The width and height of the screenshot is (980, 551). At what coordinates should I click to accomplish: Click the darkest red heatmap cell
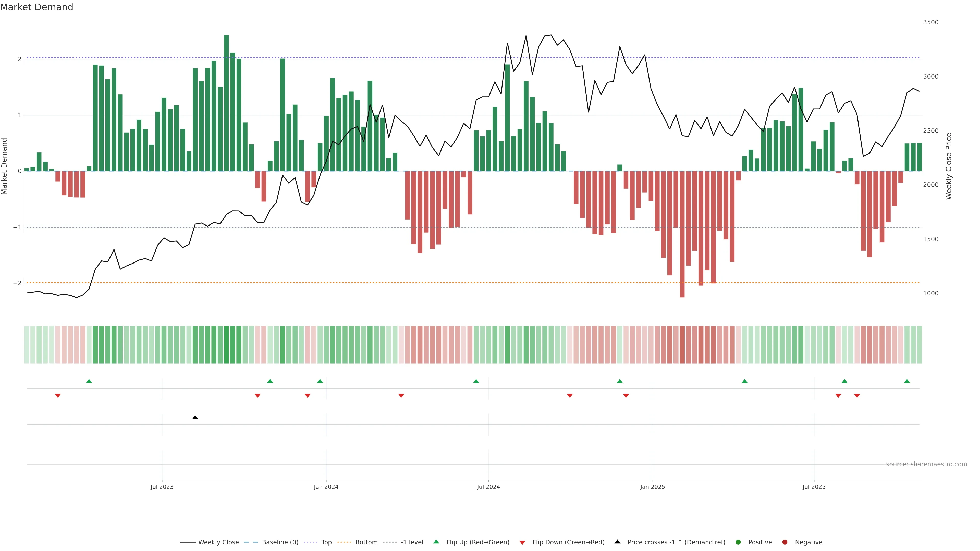682,345
